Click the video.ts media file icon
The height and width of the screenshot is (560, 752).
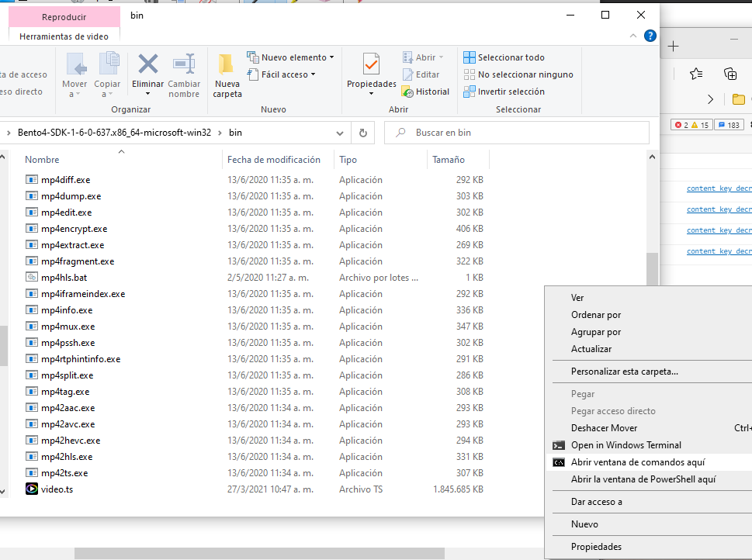[32, 489]
